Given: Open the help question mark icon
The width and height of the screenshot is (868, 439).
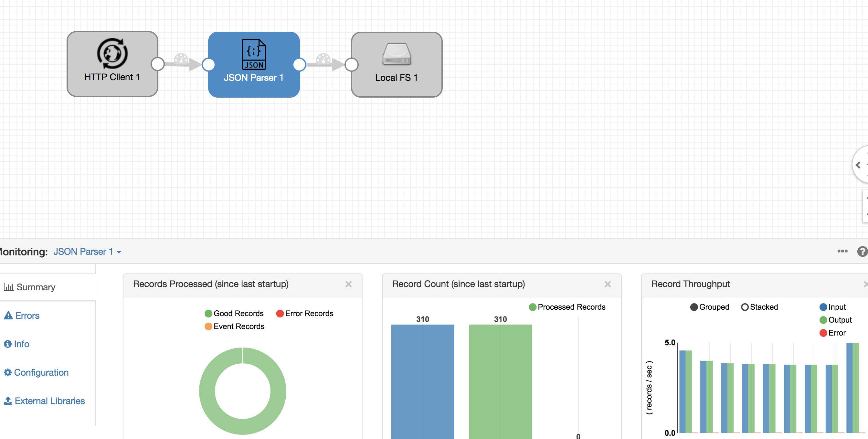Looking at the screenshot, I should 862,252.
